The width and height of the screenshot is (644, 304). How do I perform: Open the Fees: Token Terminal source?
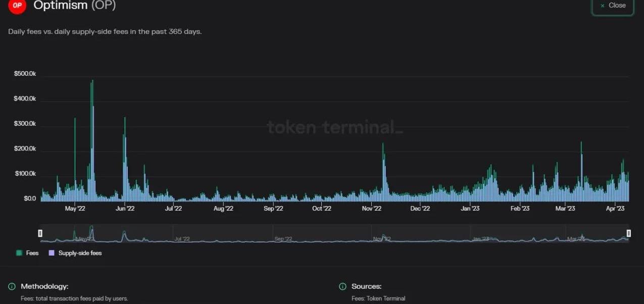tap(378, 298)
